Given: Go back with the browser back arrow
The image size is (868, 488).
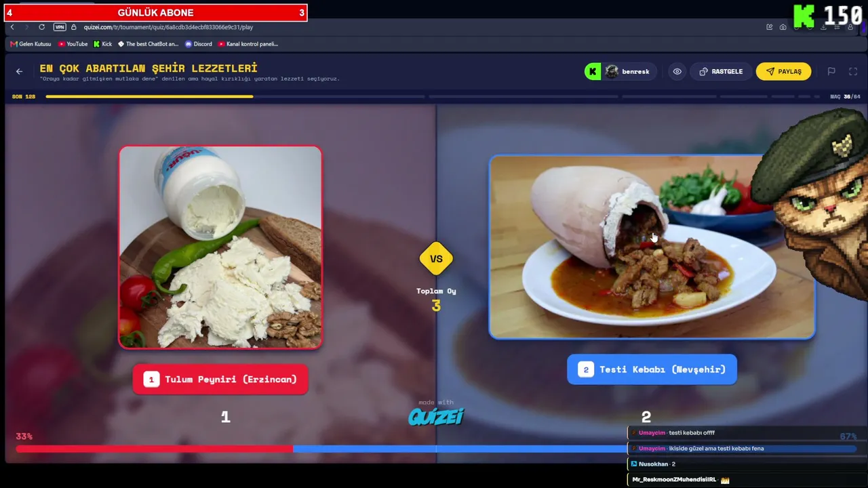Looking at the screenshot, I should click(x=12, y=27).
